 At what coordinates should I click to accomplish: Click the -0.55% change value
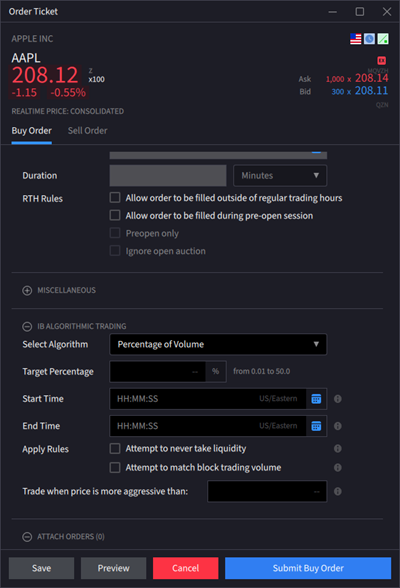point(68,93)
